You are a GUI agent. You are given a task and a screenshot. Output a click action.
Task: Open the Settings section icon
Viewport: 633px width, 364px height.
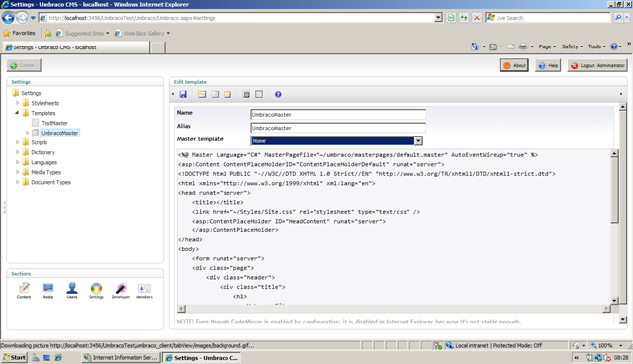[96, 291]
